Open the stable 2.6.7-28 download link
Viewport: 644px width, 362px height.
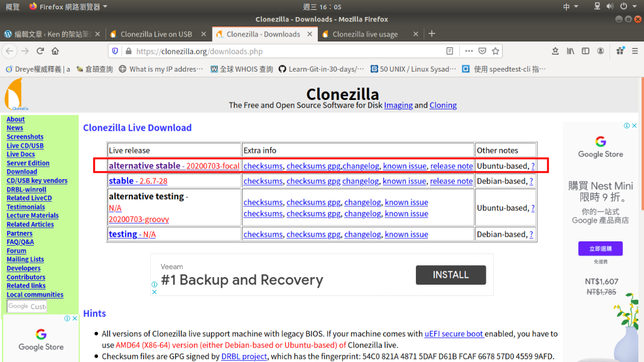138,181
